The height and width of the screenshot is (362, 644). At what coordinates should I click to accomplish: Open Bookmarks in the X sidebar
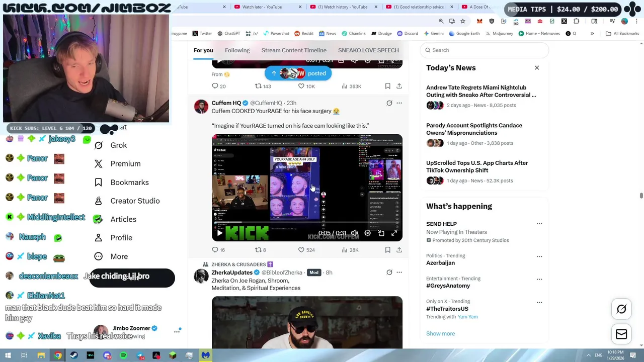[121, 183]
